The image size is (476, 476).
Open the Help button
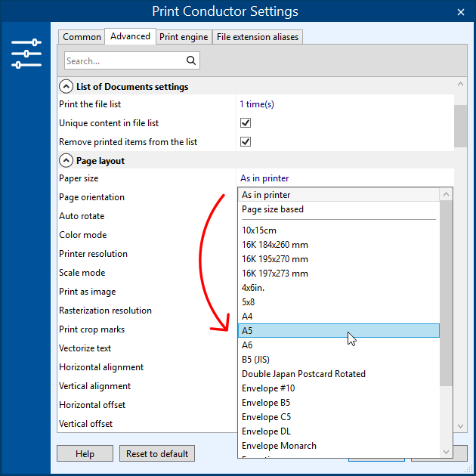85,453
